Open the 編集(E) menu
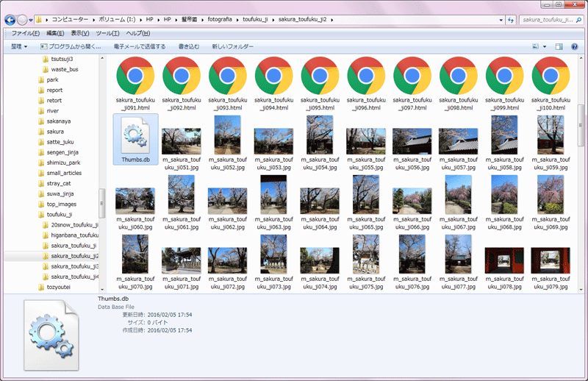The height and width of the screenshot is (381, 588). click(x=55, y=33)
